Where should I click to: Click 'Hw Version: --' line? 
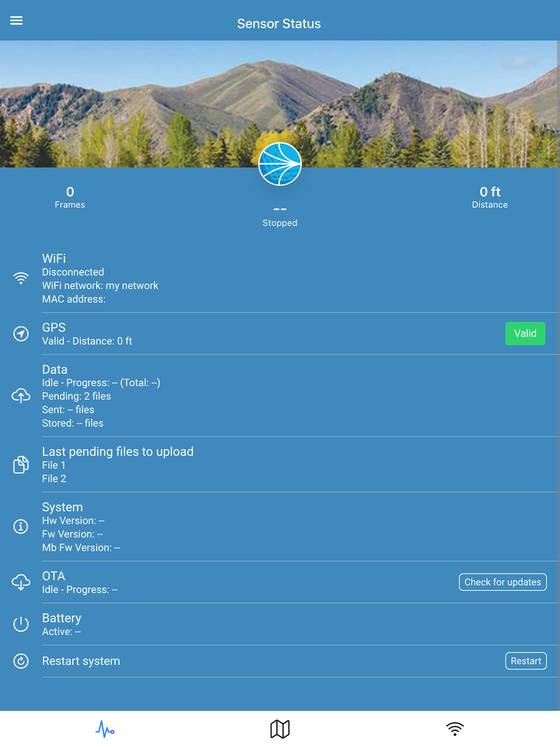[73, 521]
